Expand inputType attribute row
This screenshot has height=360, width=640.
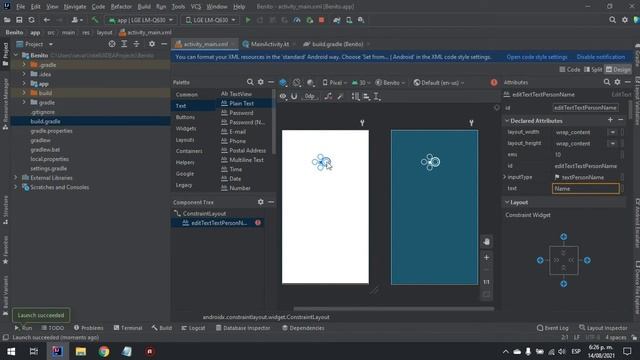coord(504,177)
